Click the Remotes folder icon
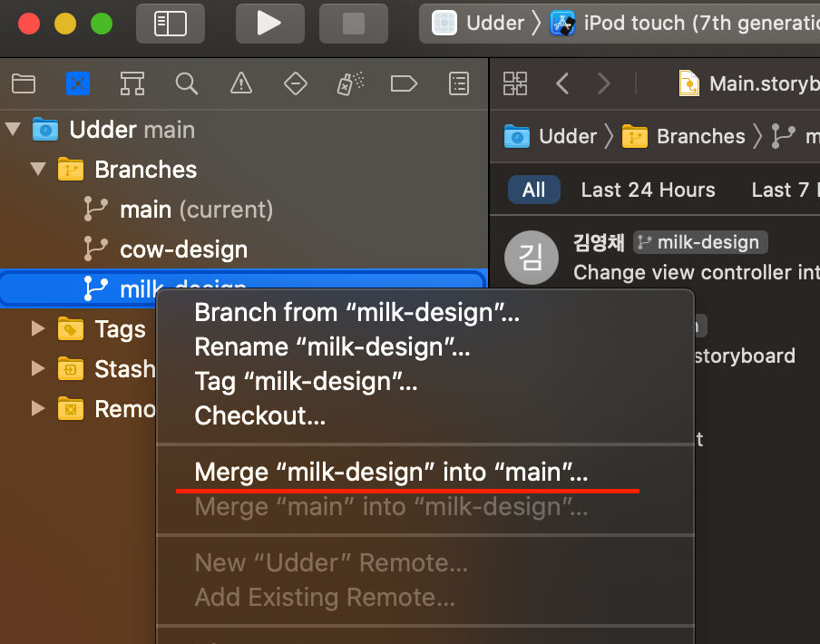Viewport: 820px width, 644px height. coord(71,408)
